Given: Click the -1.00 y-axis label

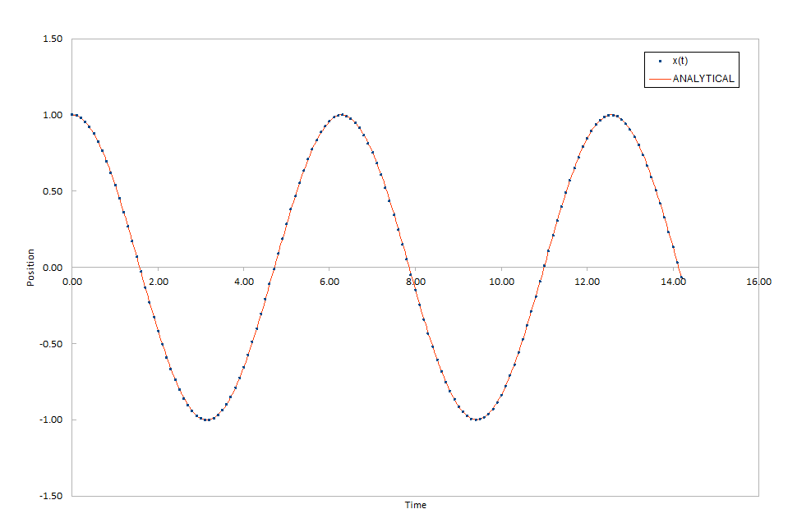Looking at the screenshot, I should click(x=51, y=420).
